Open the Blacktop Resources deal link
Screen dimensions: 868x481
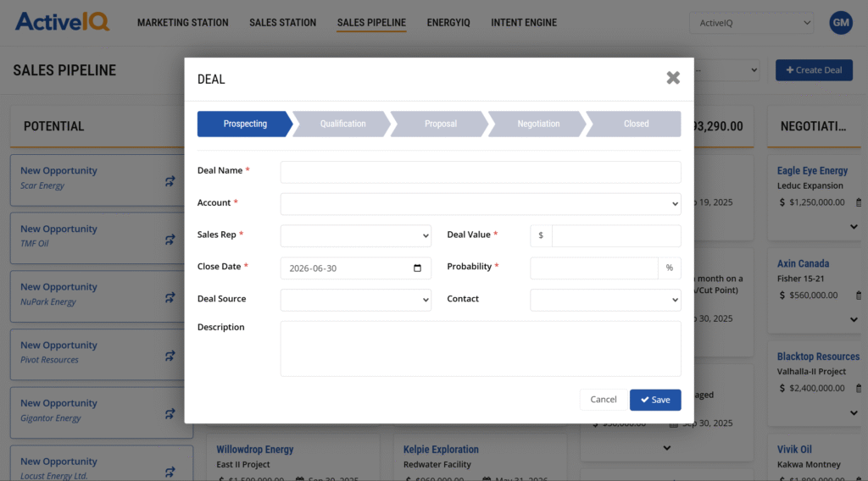818,357
